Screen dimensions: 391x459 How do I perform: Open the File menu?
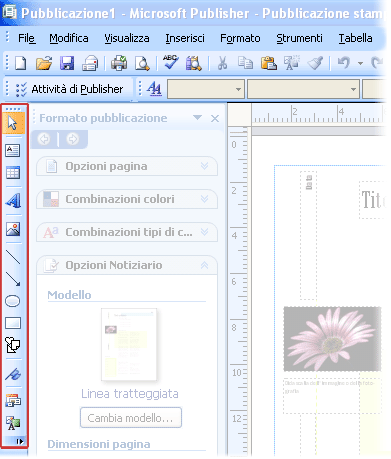26,38
